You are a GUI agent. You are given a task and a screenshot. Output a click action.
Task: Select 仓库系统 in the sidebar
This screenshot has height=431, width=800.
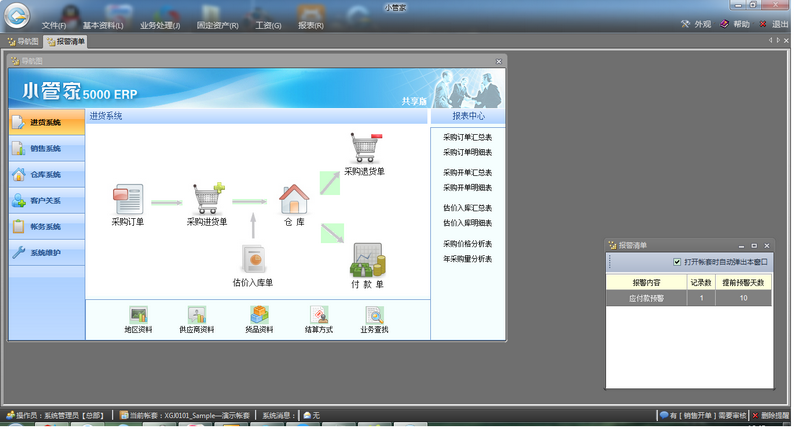[46, 174]
